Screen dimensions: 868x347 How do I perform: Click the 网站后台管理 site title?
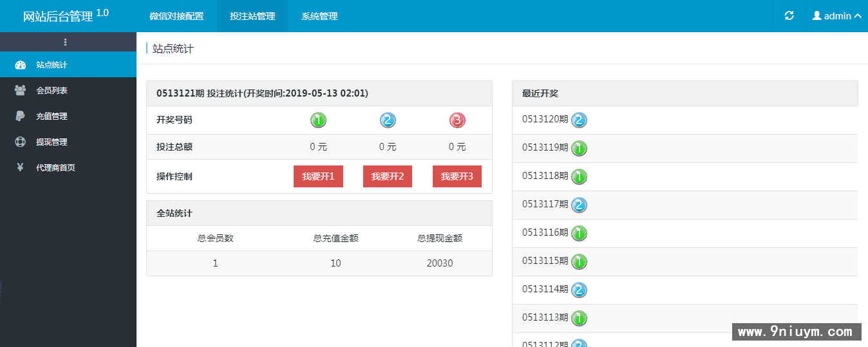(x=58, y=17)
